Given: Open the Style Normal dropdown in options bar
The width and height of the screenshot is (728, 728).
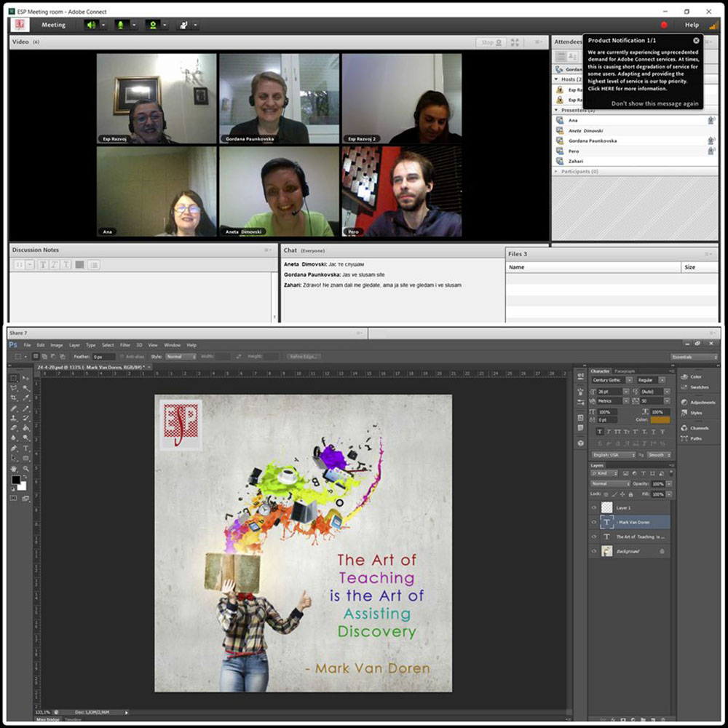Looking at the screenshot, I should 181,357.
